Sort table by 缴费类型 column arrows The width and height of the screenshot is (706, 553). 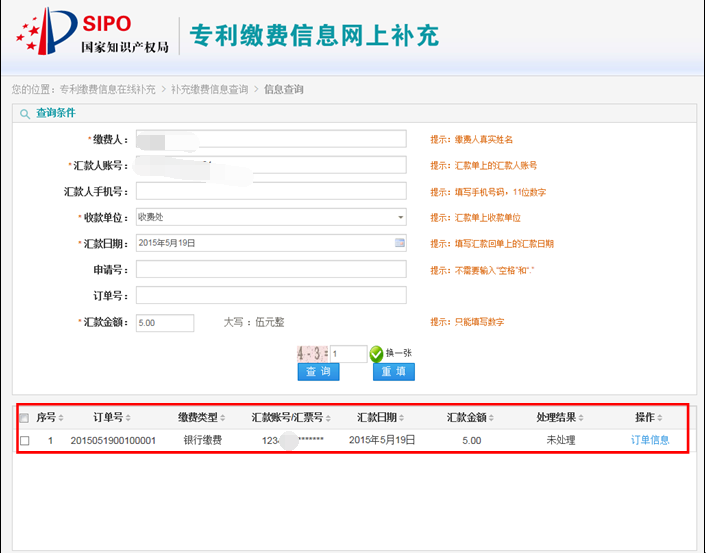point(222,418)
